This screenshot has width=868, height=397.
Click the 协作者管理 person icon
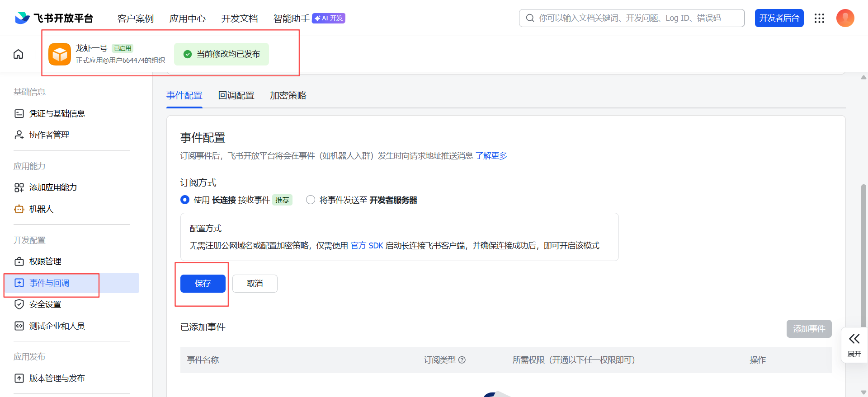click(19, 135)
